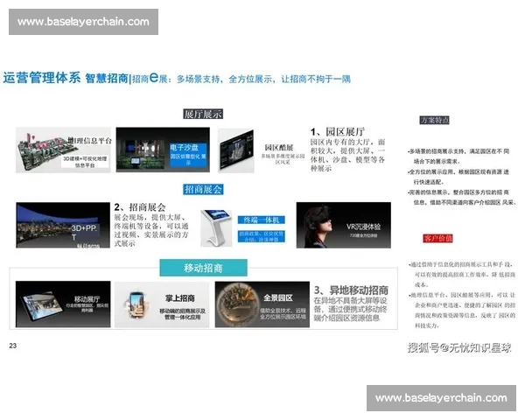525x420 pixels.
Task: Select the 掌上招商 caption text
Action: [180, 298]
